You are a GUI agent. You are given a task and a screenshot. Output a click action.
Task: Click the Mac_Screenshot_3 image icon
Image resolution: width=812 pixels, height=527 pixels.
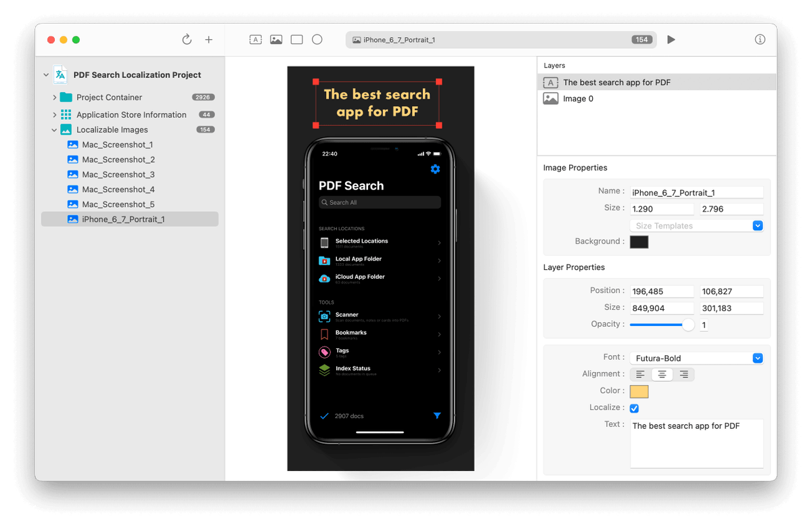point(72,175)
